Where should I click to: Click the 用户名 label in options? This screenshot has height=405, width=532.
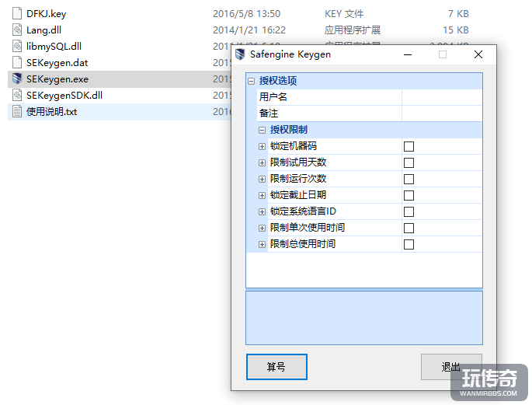[x=273, y=97]
